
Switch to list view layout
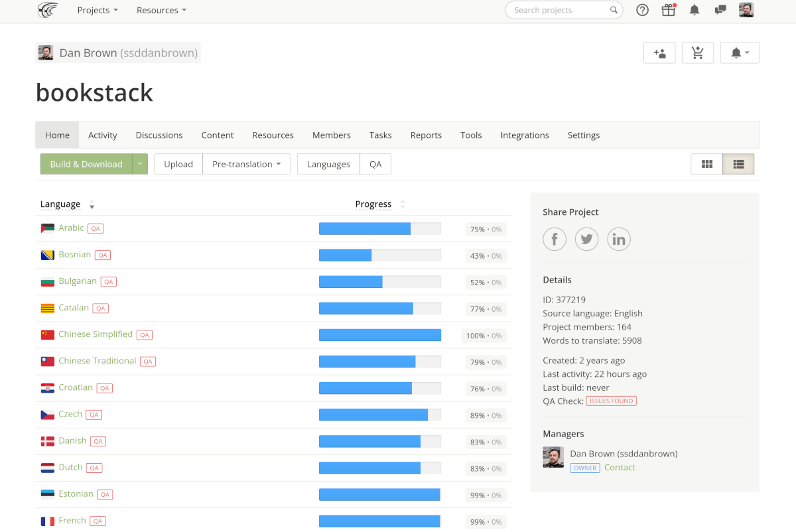coord(738,164)
